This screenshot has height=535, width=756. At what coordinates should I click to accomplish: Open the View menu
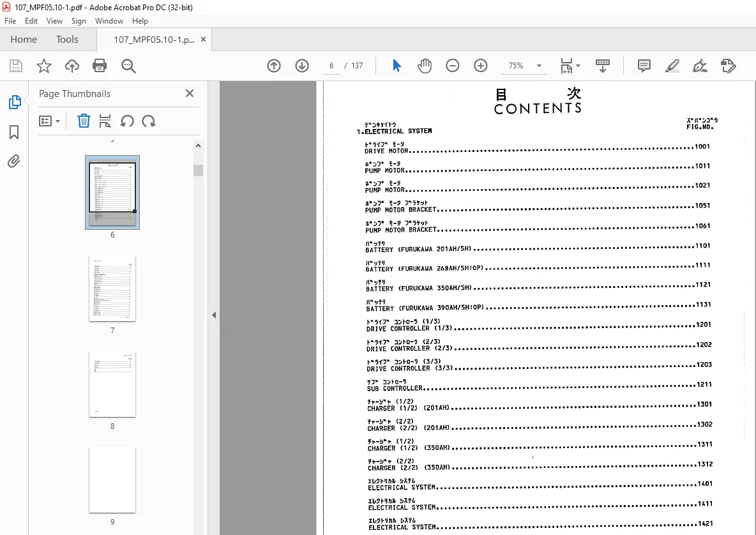54,21
